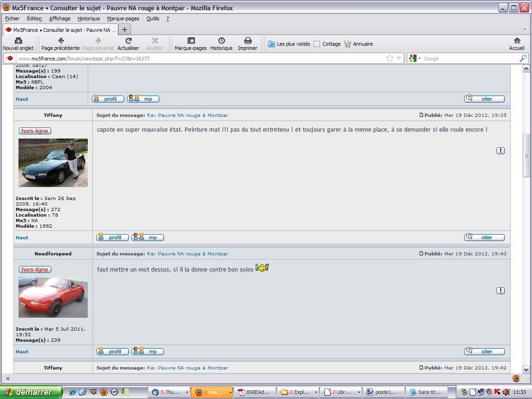This screenshot has height=399, width=532.
Task: Expand URL history dropdown arrow
Action: click(399, 58)
